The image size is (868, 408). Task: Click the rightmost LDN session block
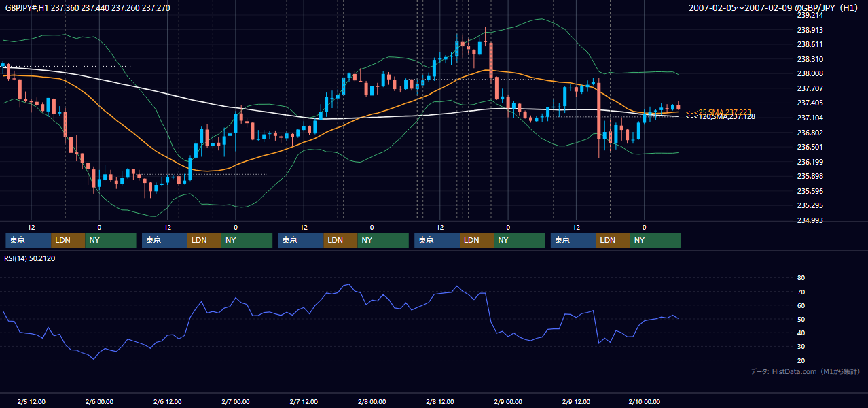pyautogui.click(x=613, y=240)
